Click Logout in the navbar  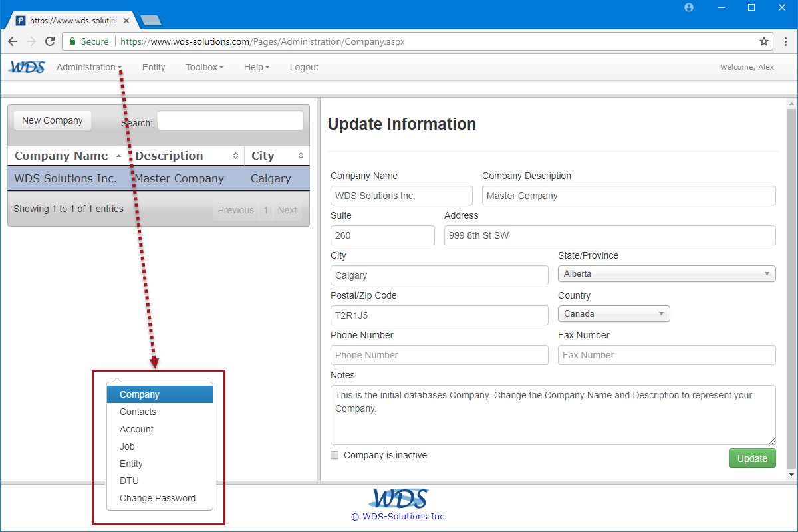[304, 67]
